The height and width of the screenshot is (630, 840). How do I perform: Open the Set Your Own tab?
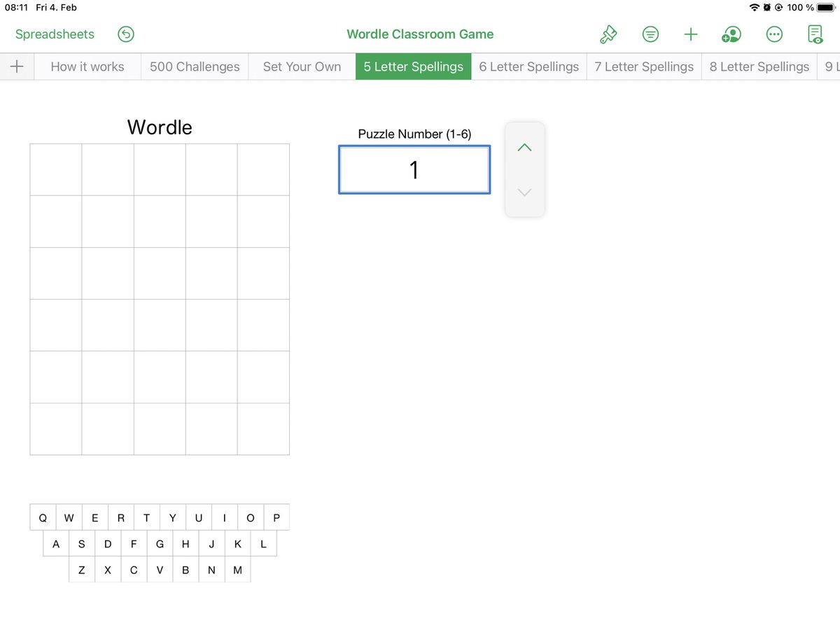point(302,66)
